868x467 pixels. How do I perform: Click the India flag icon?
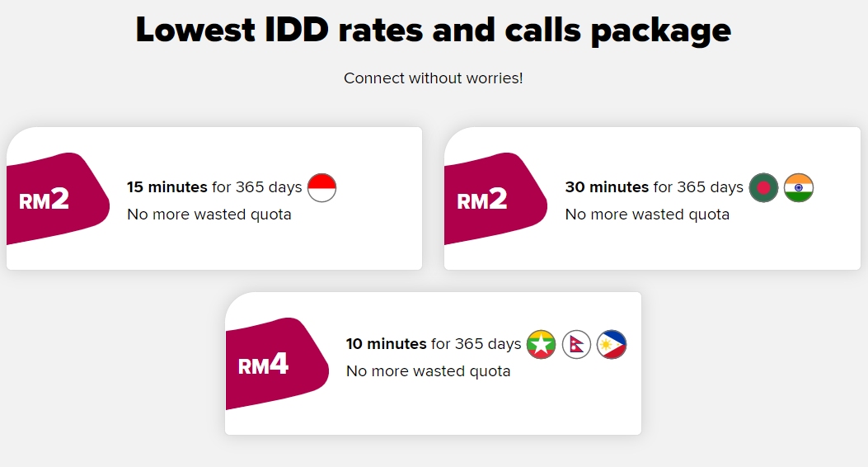[798, 187]
